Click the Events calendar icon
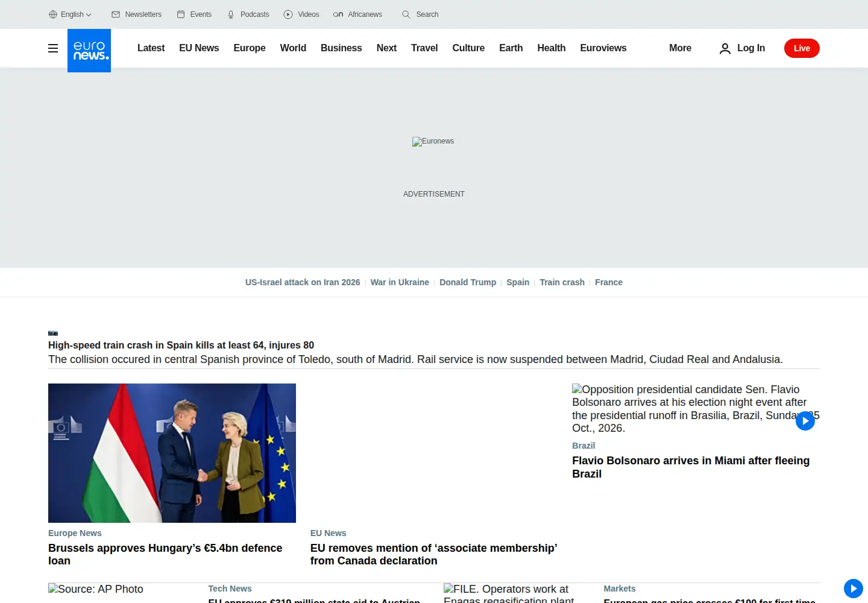 pyautogui.click(x=181, y=14)
